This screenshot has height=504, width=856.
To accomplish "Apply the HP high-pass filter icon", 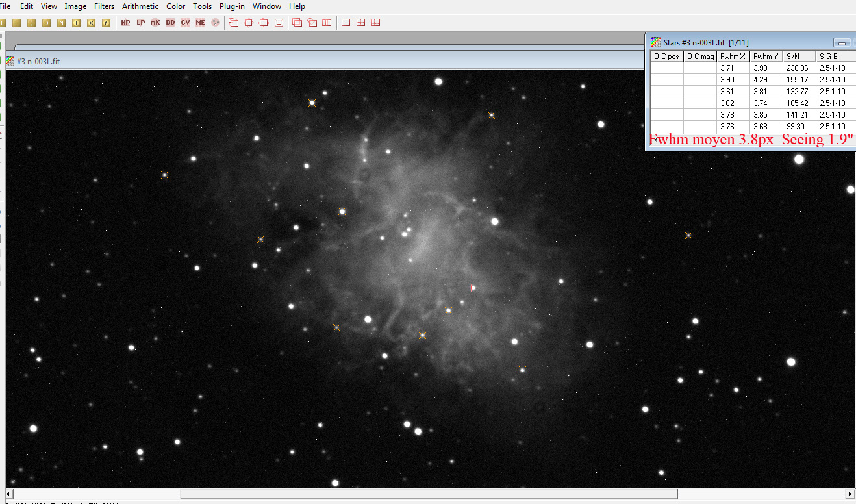I will pyautogui.click(x=125, y=23).
